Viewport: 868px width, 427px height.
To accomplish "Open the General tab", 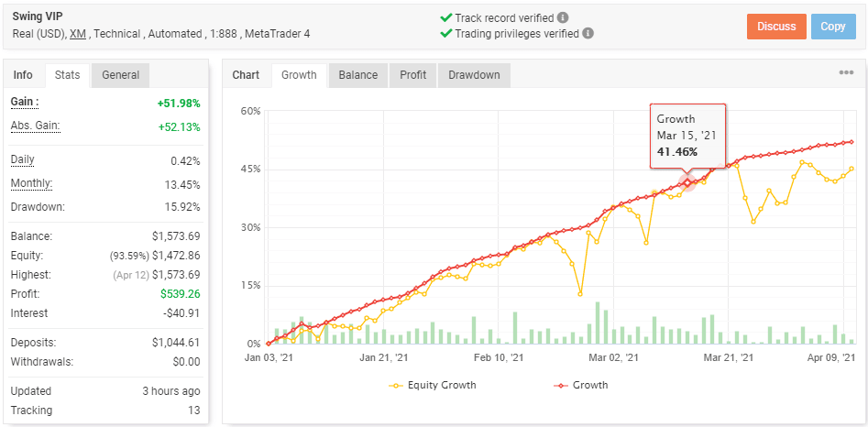I will [x=120, y=75].
